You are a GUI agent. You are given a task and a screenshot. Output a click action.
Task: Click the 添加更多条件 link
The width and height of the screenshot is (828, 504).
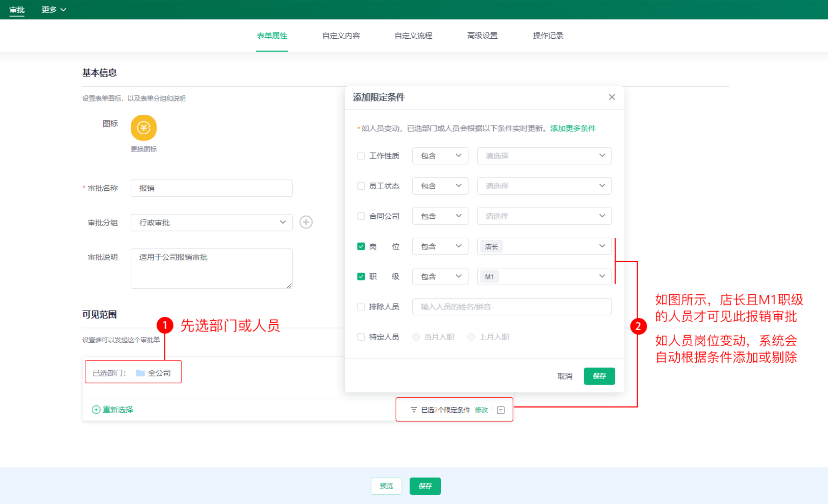tap(573, 129)
